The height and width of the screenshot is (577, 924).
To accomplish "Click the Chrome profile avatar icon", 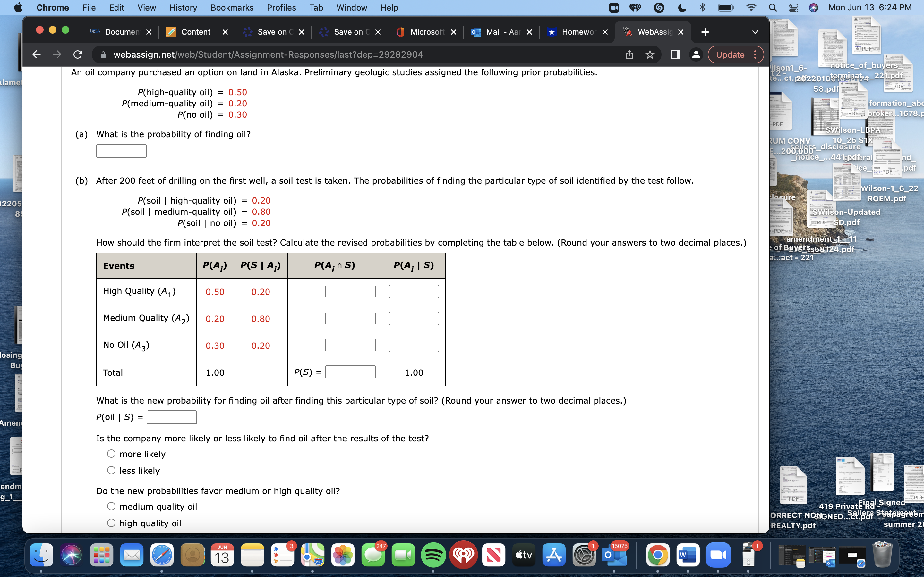I will pos(696,54).
